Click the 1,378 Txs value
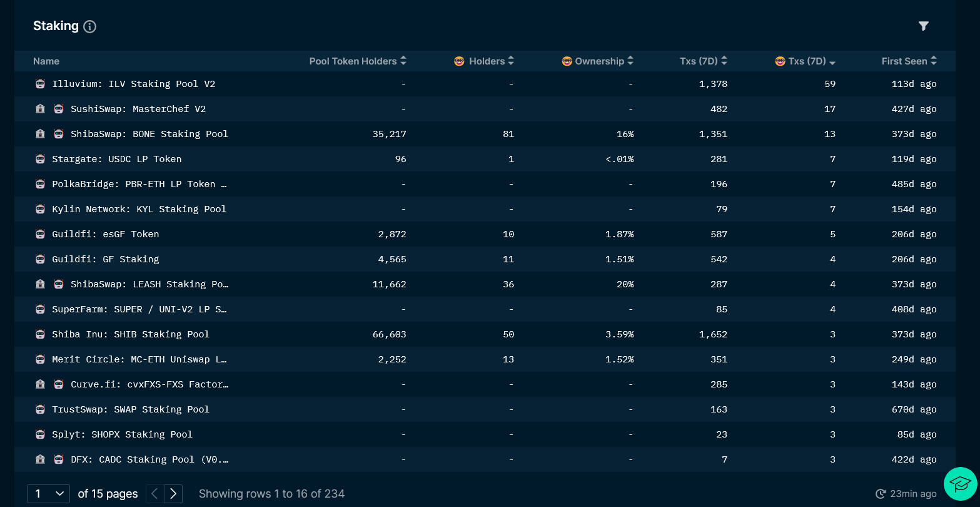This screenshot has width=980, height=507. pyautogui.click(x=714, y=84)
